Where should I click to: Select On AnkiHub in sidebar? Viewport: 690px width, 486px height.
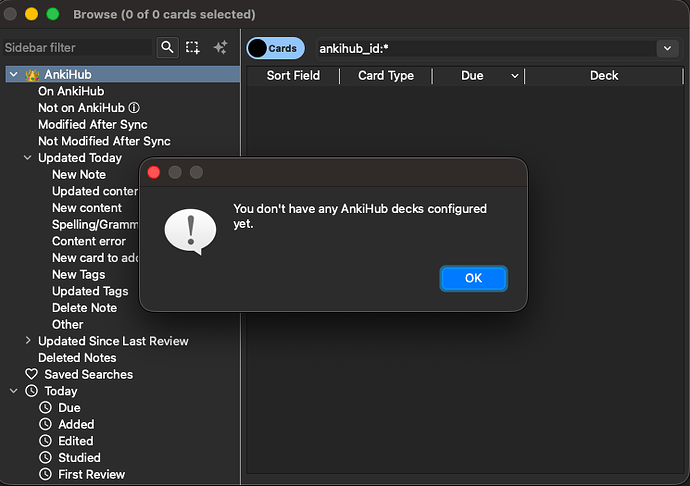click(71, 91)
